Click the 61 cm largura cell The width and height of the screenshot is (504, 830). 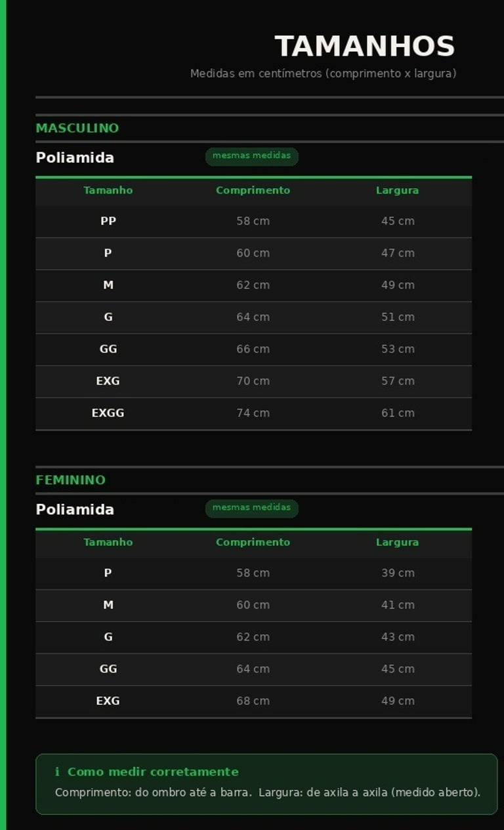[x=398, y=413]
